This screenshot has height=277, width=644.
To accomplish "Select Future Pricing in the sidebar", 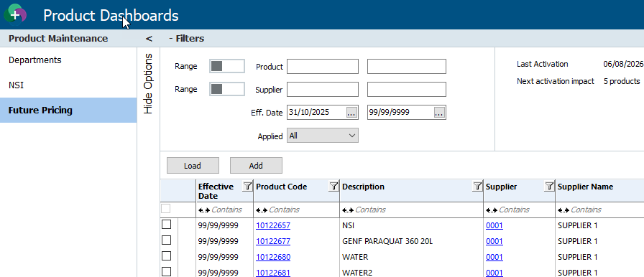I will click(68, 111).
